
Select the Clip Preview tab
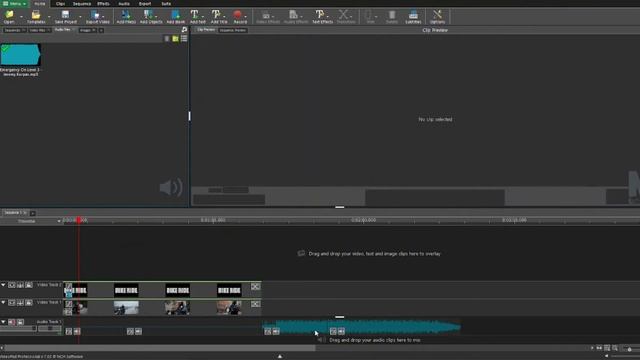tap(206, 30)
